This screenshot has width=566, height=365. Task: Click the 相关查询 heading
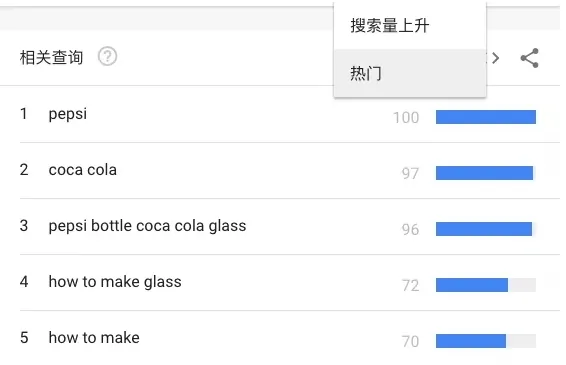[x=51, y=57]
